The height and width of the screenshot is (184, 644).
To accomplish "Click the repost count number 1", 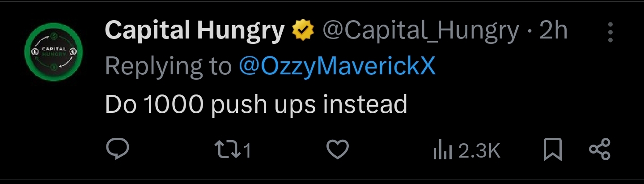I will tap(246, 151).
